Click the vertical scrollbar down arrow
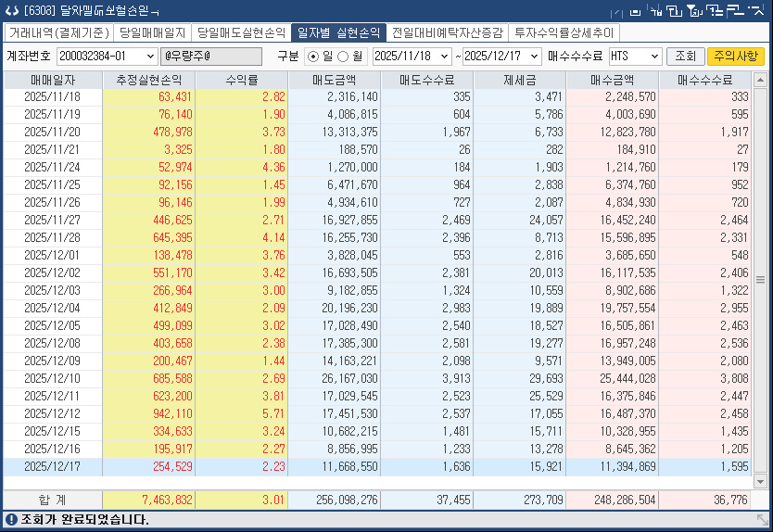The width and height of the screenshot is (773, 532). (x=761, y=482)
